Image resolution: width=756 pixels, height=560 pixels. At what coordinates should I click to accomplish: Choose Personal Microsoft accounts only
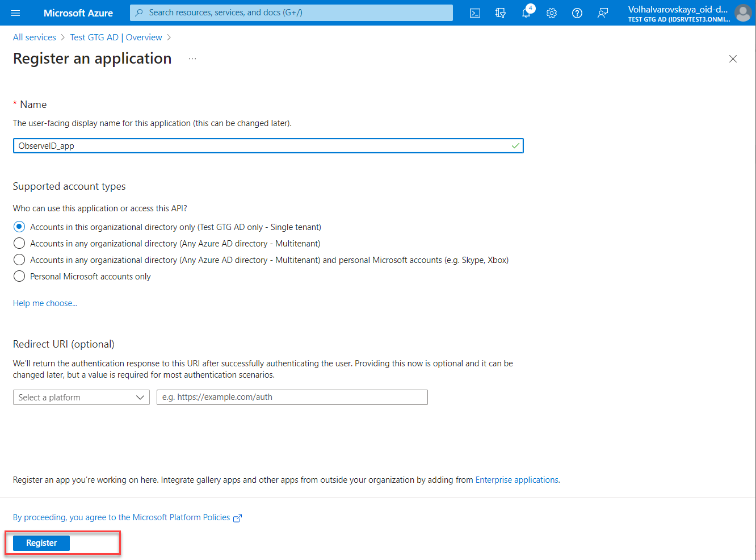point(19,277)
